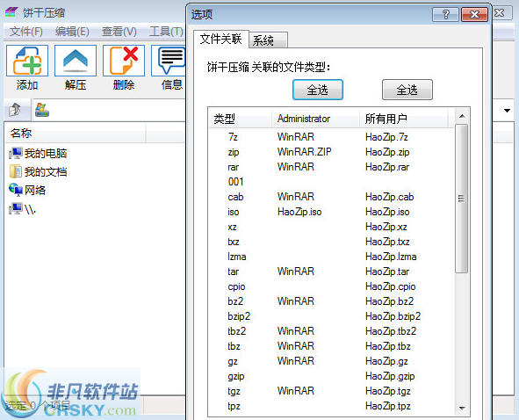519x420 pixels.
Task: Select the tbz file type row
Action: [332, 346]
